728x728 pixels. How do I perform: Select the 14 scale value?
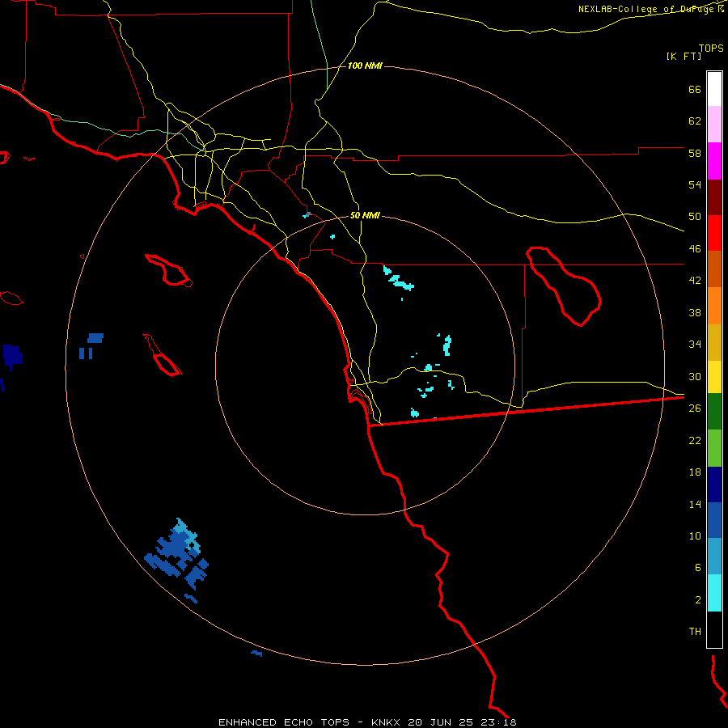click(x=695, y=504)
